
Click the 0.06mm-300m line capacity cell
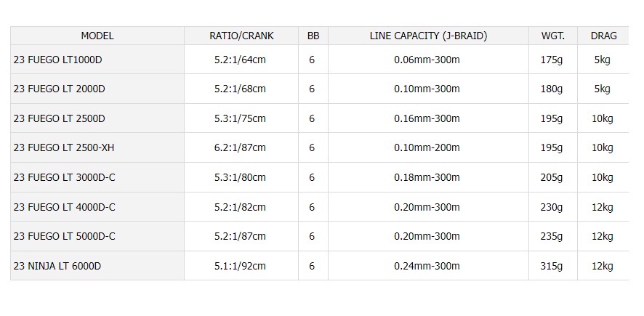(428, 60)
